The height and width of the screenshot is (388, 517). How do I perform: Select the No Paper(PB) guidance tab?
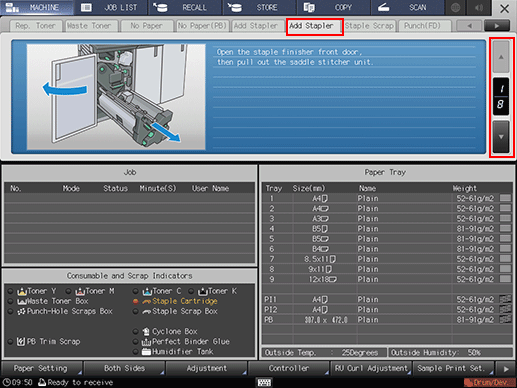pos(203,26)
